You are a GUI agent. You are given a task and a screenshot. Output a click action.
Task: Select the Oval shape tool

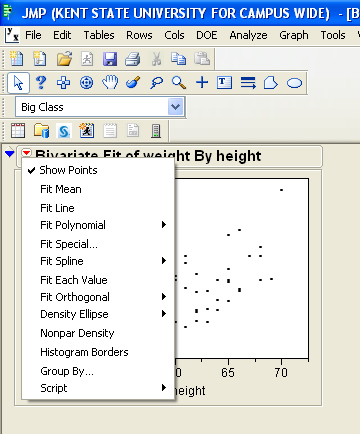click(294, 83)
